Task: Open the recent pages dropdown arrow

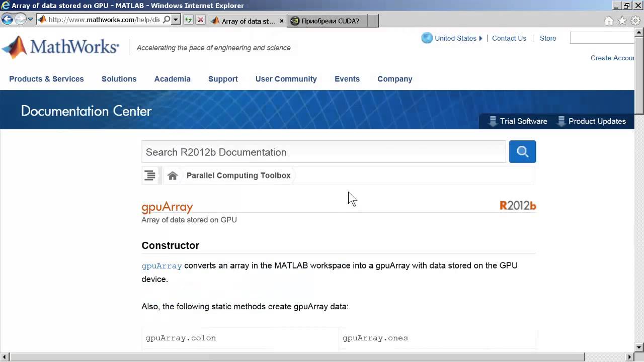Action: (x=31, y=20)
